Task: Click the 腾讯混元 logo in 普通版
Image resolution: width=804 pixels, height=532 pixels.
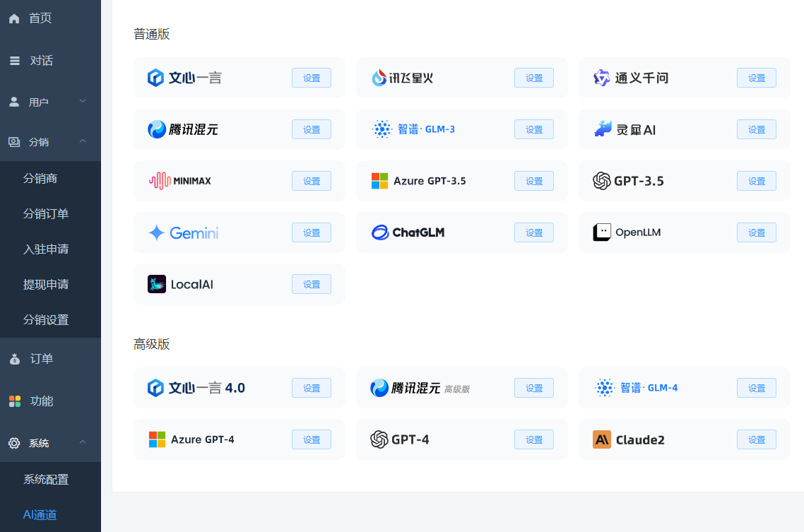Action: pyautogui.click(x=156, y=129)
